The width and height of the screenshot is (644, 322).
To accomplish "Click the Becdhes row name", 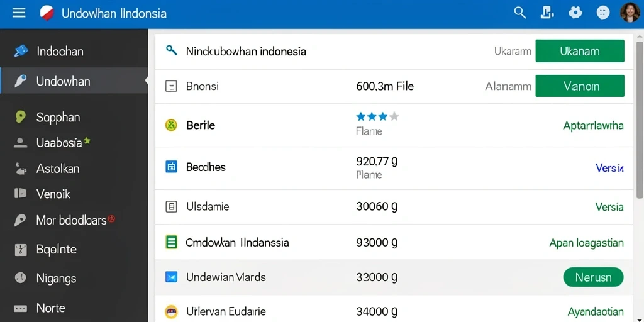I will pos(206,167).
